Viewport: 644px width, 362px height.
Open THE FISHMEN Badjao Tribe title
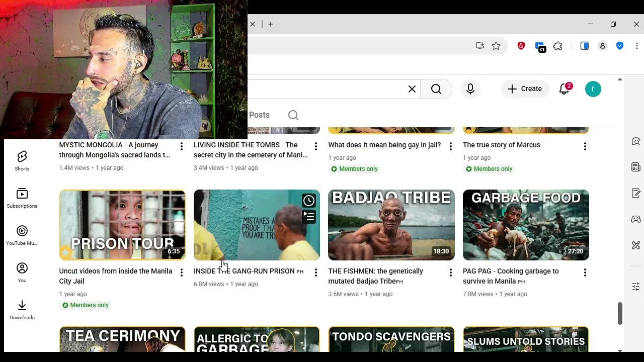pos(375,276)
